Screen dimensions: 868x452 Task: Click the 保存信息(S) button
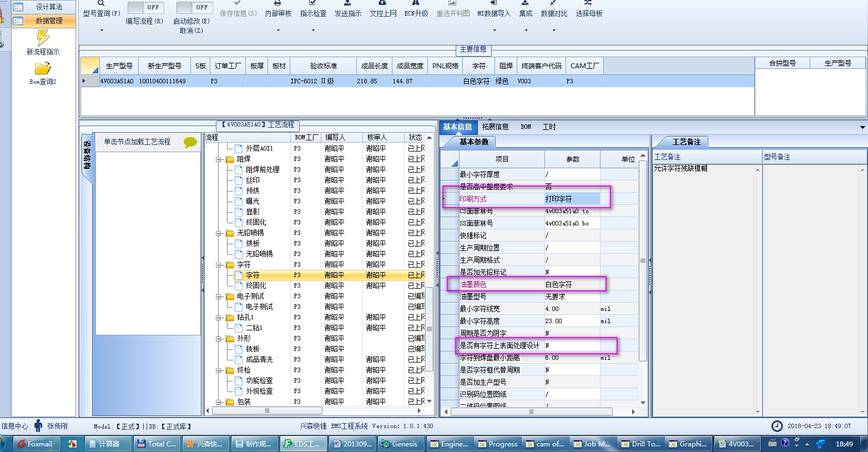coord(238,9)
